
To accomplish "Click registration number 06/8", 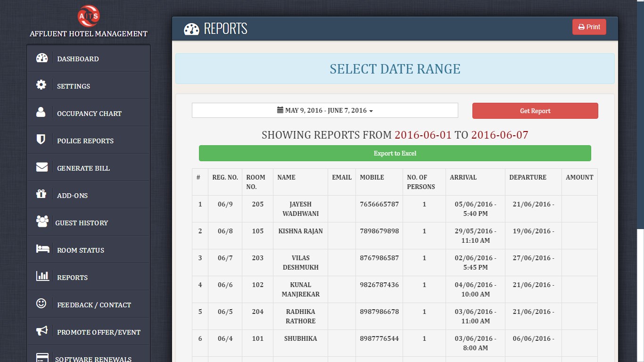I will click(225, 231).
